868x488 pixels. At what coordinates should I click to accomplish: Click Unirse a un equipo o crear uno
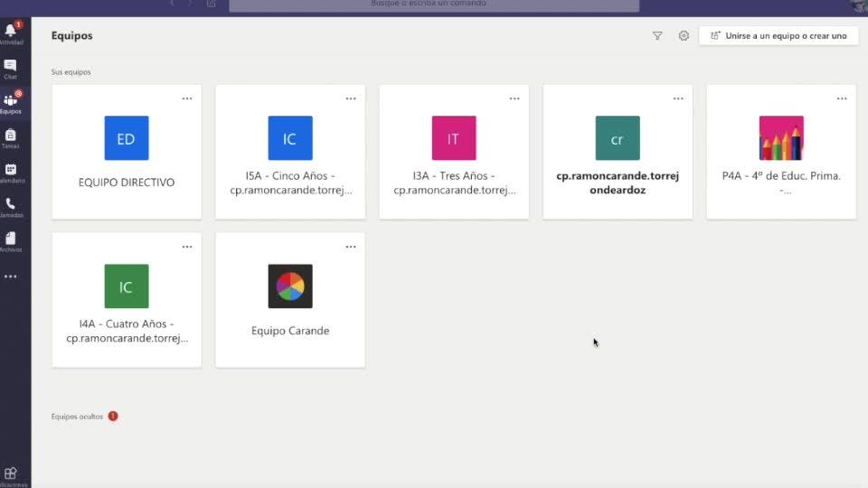pos(778,36)
